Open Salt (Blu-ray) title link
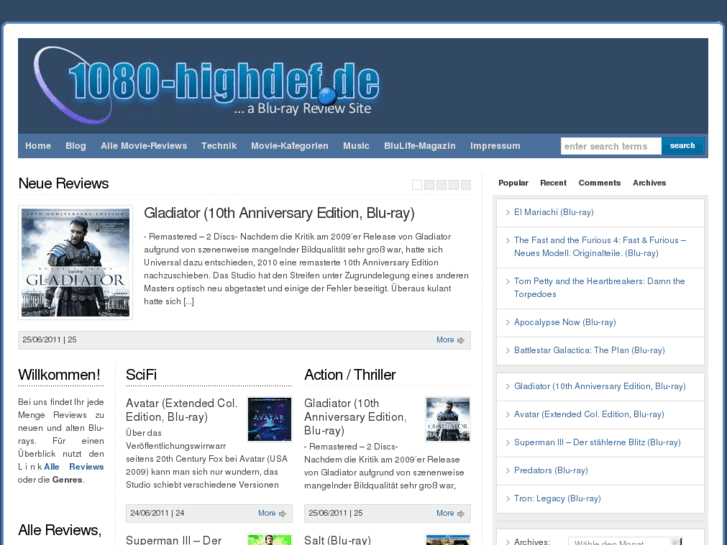The image size is (727, 545). (x=338, y=540)
